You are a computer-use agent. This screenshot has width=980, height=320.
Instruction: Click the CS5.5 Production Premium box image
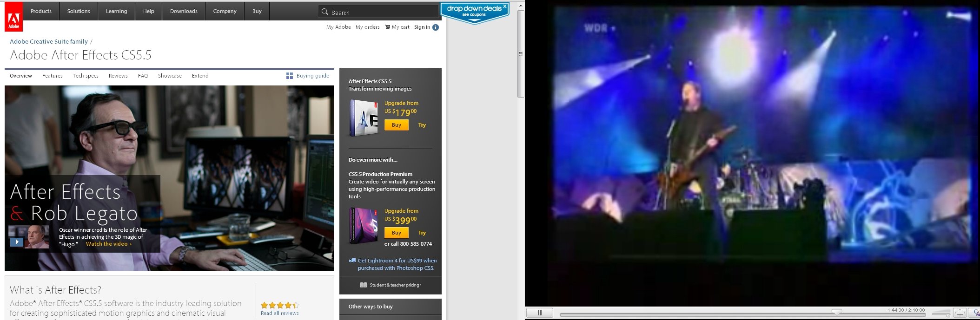click(364, 226)
